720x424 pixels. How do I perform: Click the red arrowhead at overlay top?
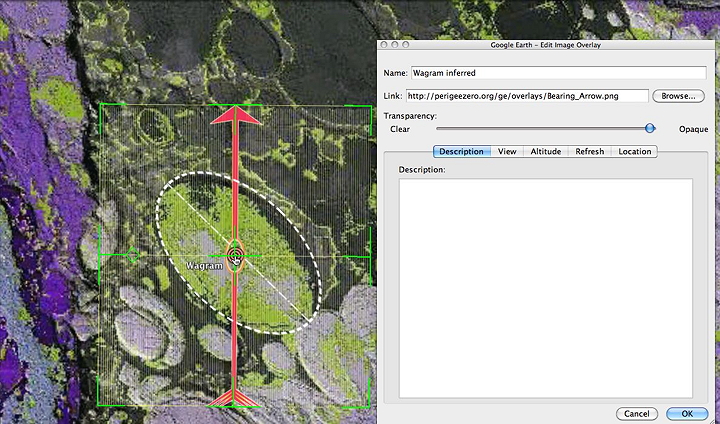coord(235,115)
